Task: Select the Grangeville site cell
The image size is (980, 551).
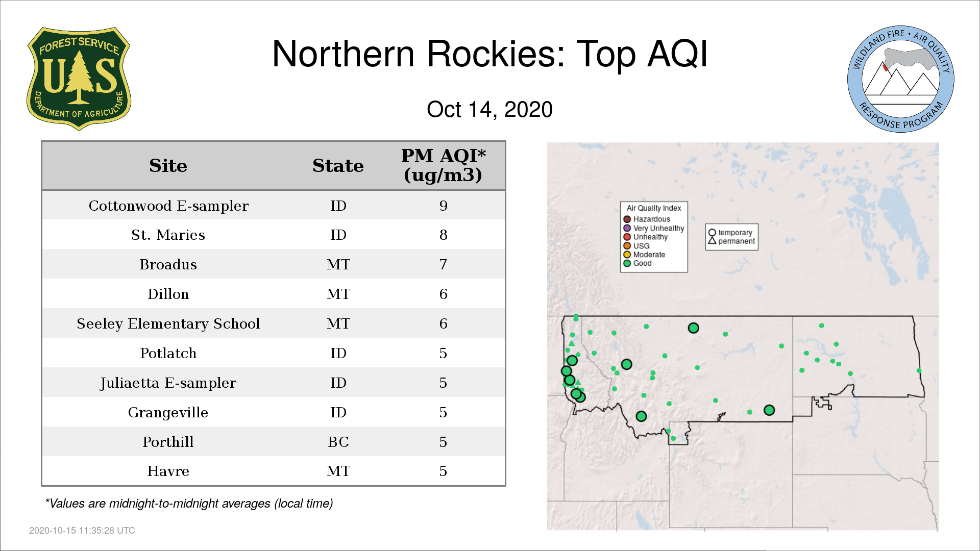Action: tap(168, 412)
